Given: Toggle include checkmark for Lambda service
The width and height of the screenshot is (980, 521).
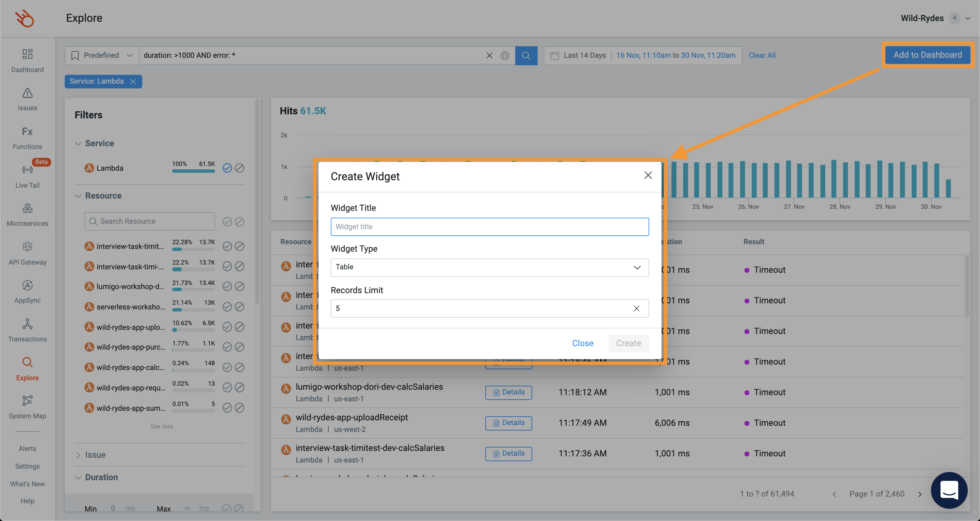Looking at the screenshot, I should (227, 168).
